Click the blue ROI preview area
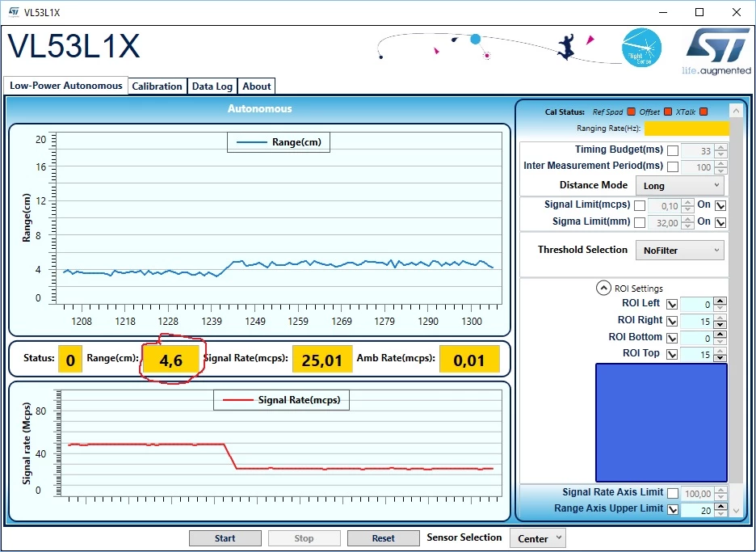This screenshot has height=552, width=756. click(x=661, y=423)
